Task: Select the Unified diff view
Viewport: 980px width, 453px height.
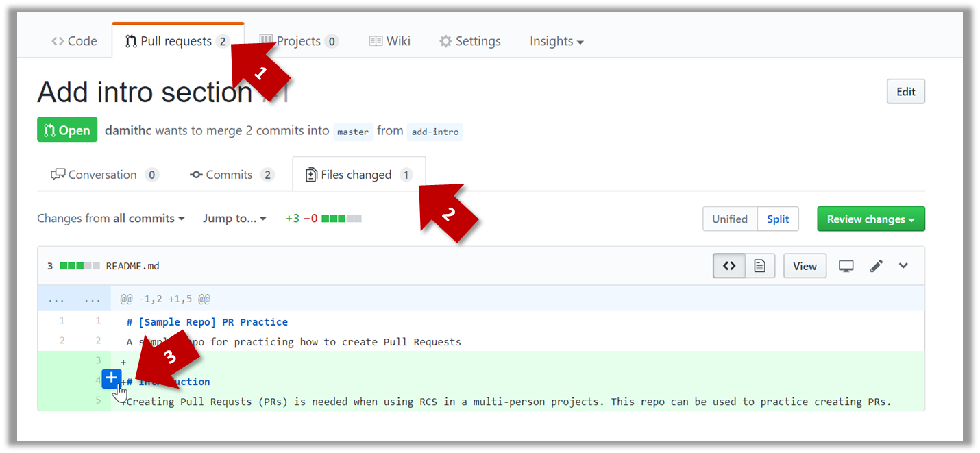Action: [729, 219]
